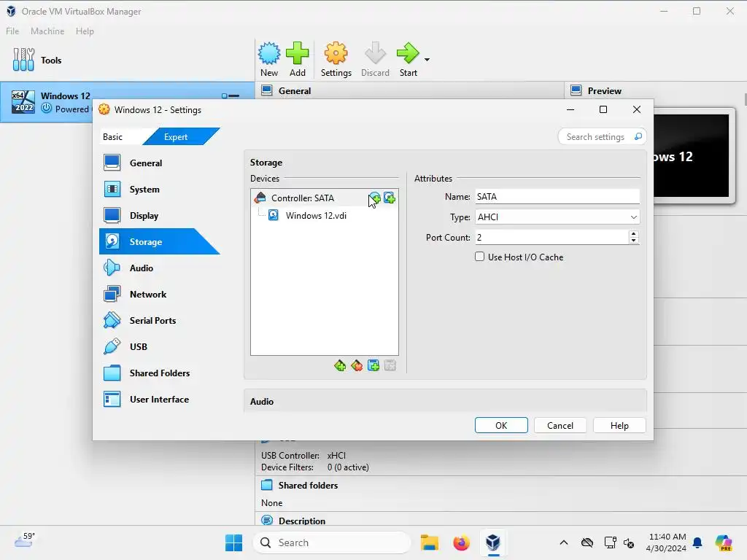Viewport: 747px width, 560px height.
Task: Open the weather widget showing 59°
Action: pos(24,540)
